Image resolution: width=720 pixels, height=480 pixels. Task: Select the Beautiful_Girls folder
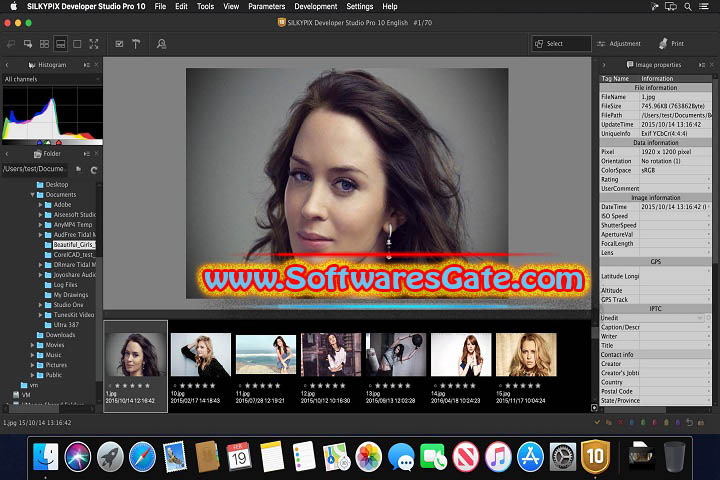pyautogui.click(x=73, y=245)
